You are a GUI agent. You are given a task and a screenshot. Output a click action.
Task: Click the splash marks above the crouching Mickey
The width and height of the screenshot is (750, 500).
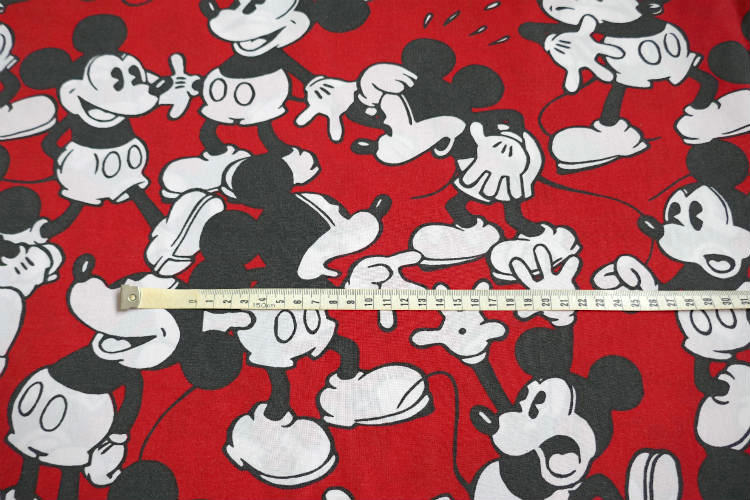[460, 22]
